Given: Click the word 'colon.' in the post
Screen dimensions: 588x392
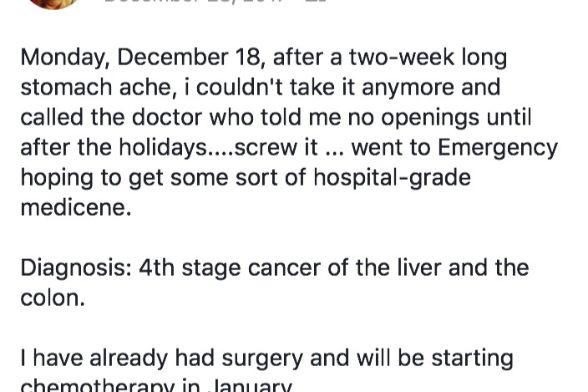Looking at the screenshot, I should tap(53, 298).
